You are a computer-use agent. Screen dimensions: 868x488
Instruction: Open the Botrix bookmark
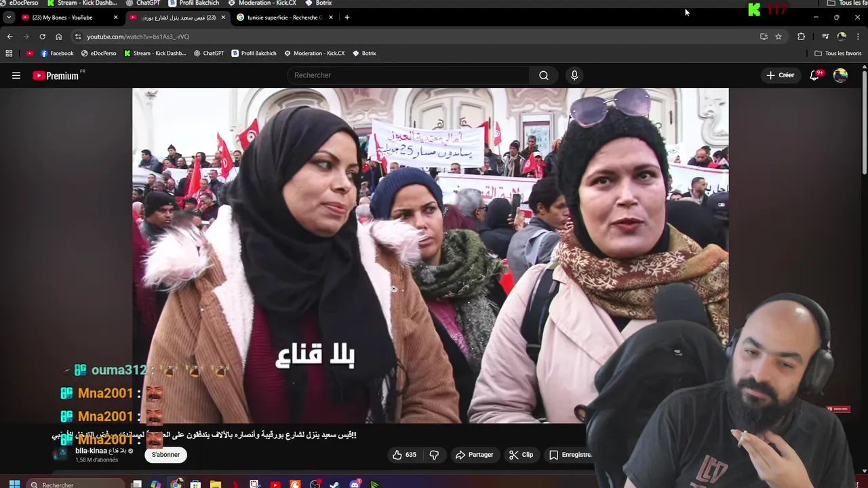(x=364, y=53)
